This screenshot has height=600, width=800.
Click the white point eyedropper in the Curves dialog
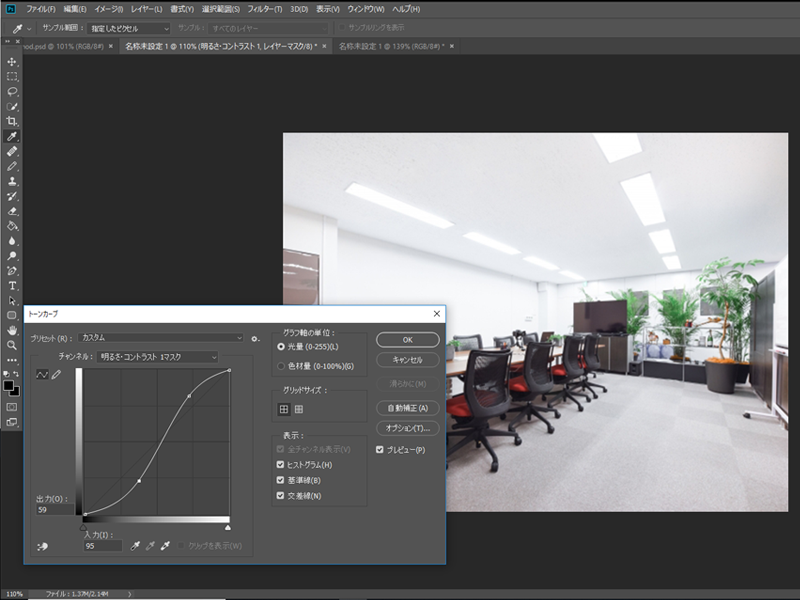point(166,546)
